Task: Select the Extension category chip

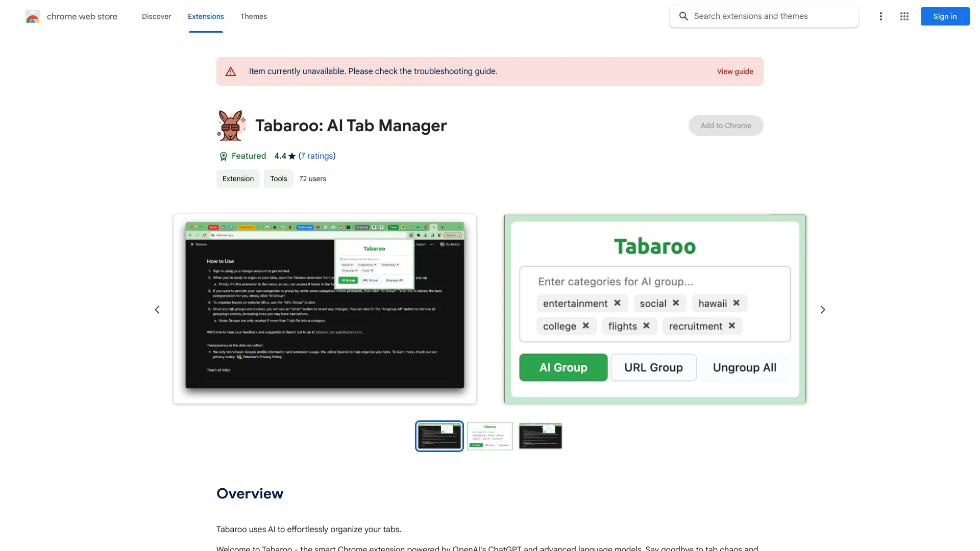Action: pos(238,179)
